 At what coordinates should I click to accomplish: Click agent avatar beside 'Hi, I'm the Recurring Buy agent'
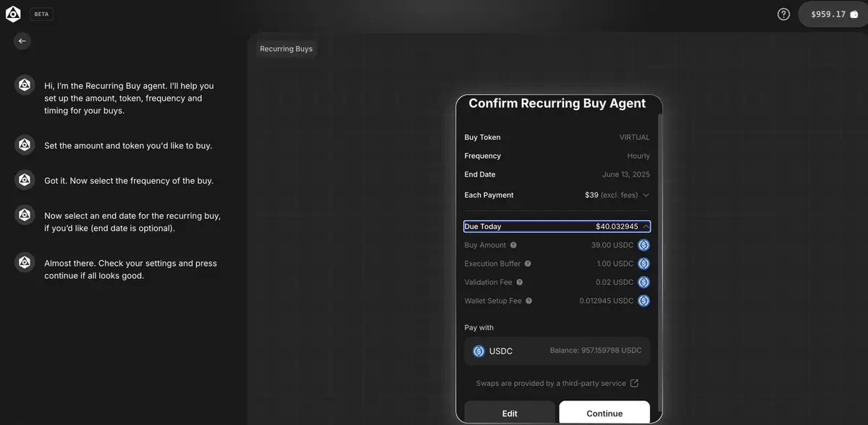click(25, 85)
